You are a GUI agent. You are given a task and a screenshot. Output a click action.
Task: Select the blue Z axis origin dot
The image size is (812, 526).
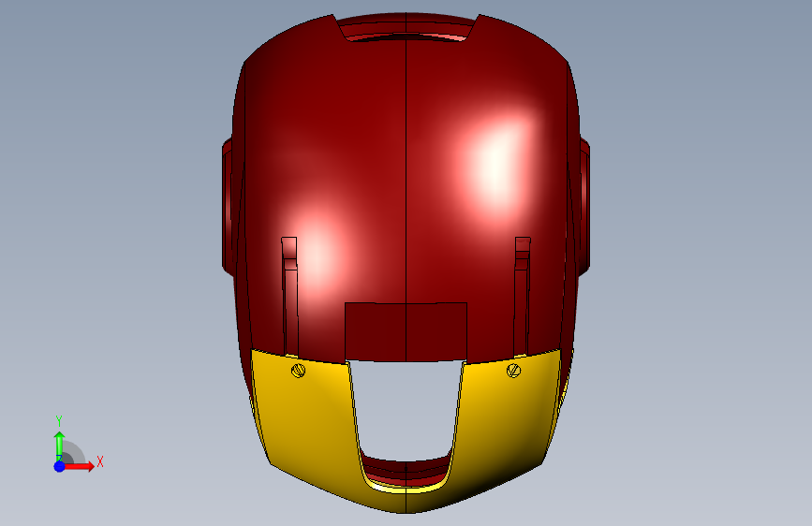tap(59, 466)
